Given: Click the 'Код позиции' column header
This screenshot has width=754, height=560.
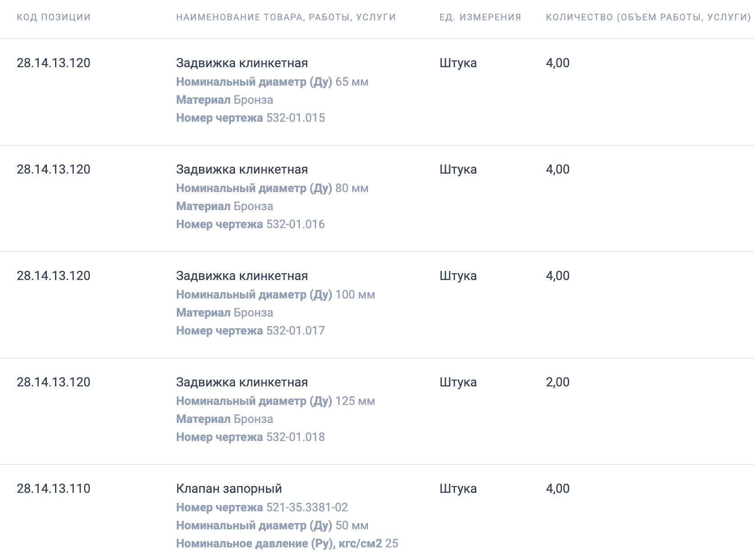Looking at the screenshot, I should coord(53,17).
